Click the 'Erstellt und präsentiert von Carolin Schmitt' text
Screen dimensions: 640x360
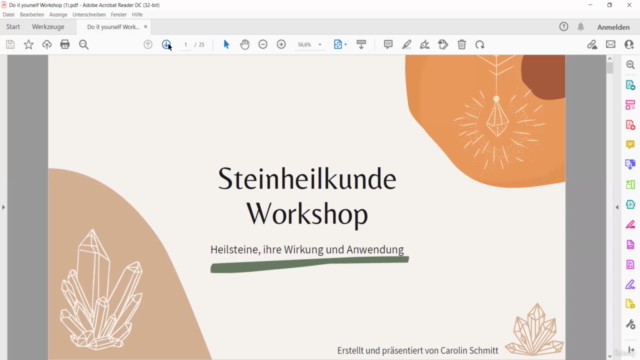418,350
